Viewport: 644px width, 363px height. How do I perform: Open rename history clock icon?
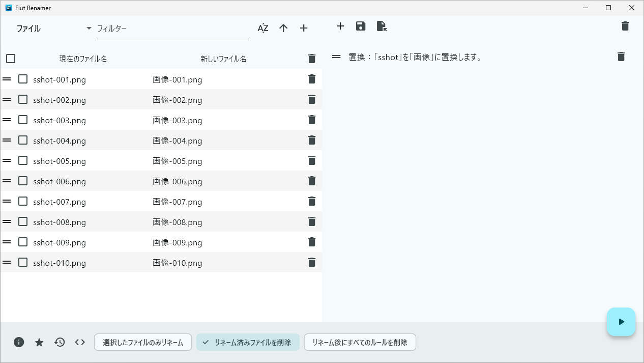click(60, 342)
